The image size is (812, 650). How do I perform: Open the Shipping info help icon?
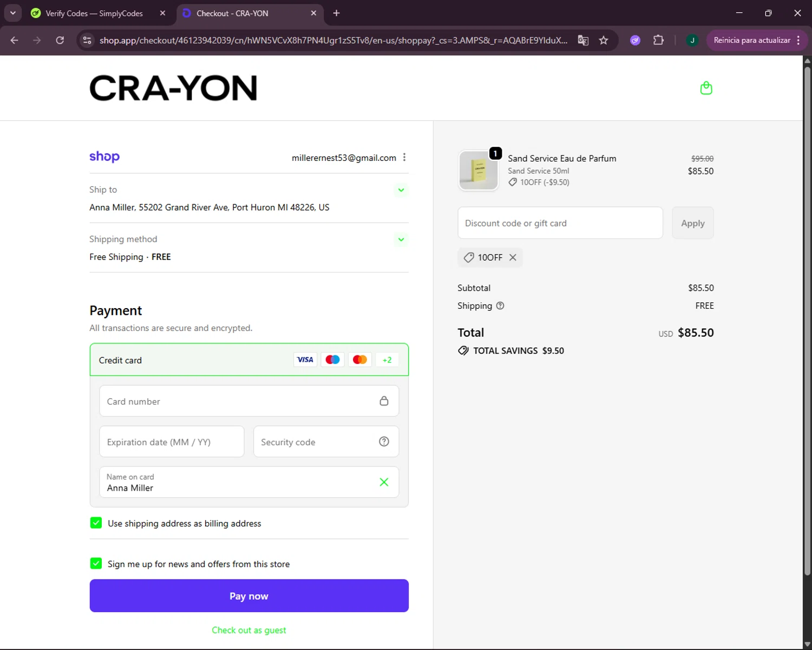pyautogui.click(x=500, y=305)
